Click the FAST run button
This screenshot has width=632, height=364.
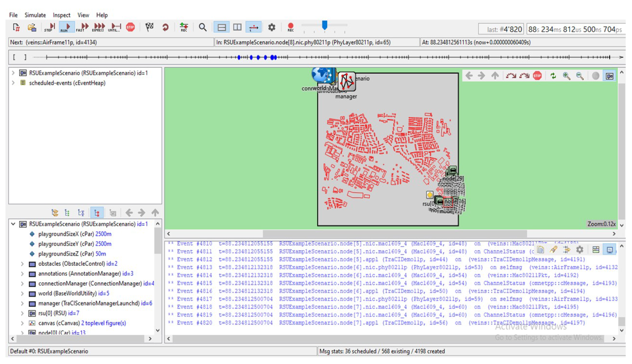point(82,27)
